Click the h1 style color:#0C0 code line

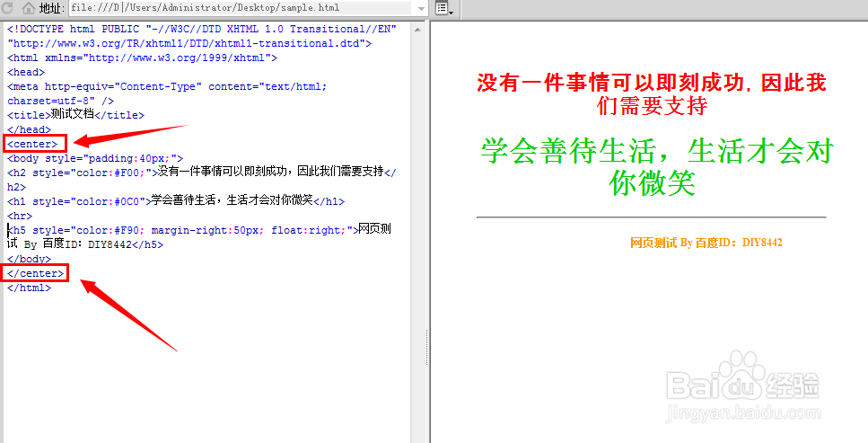tap(175, 200)
